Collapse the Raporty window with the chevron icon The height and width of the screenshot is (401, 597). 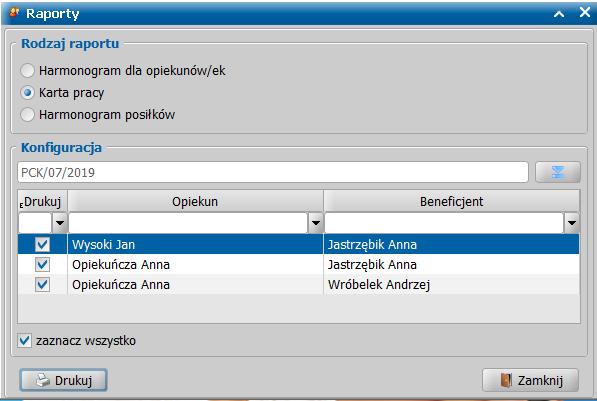(x=559, y=14)
